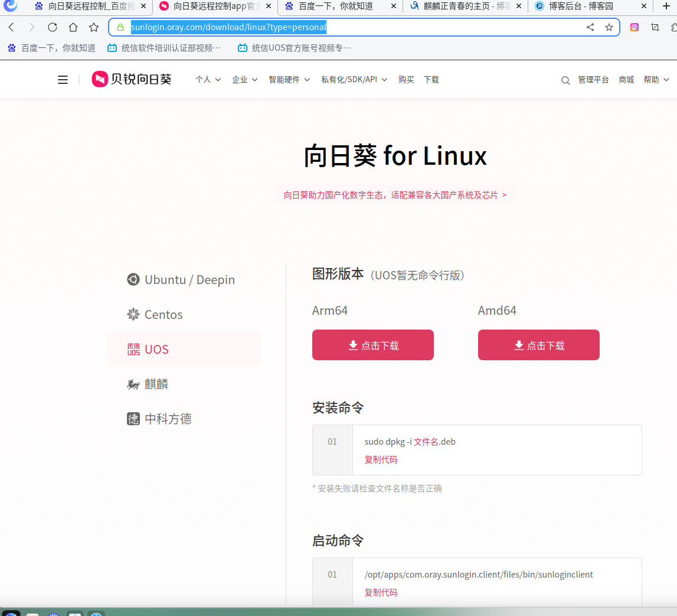The width and height of the screenshot is (677, 616).
Task: Select UOS in the sidebar
Action: (x=184, y=349)
